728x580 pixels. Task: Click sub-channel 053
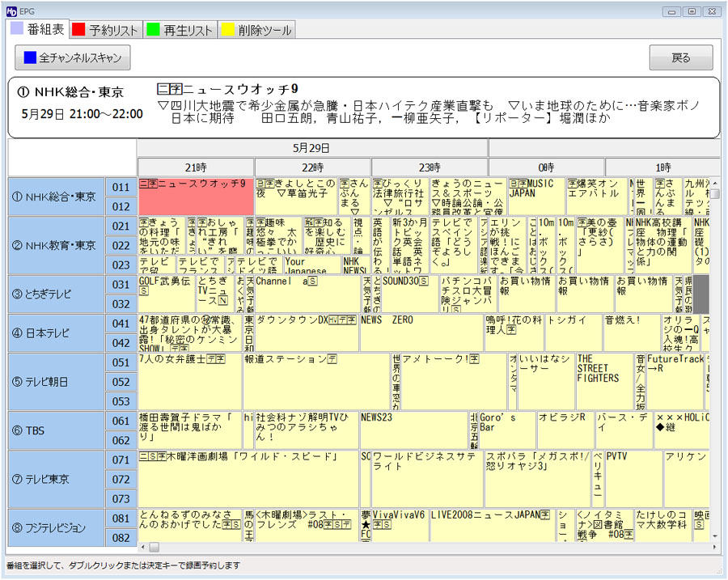pyautogui.click(x=121, y=401)
